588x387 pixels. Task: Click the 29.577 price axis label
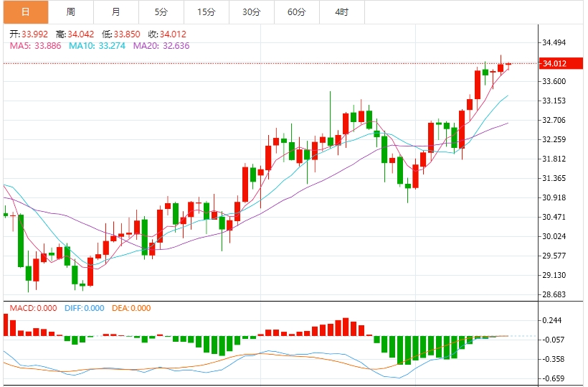pyautogui.click(x=554, y=256)
